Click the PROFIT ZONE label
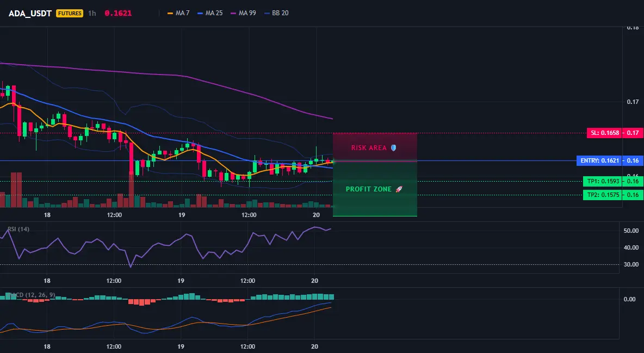The height and width of the screenshot is (353, 644). point(368,189)
